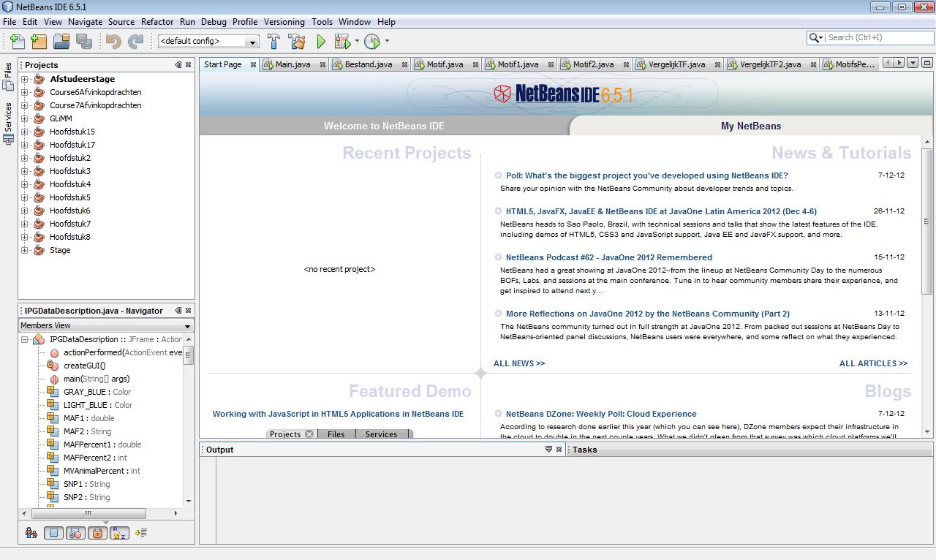Open the Profile button dropdown arrow
Screen dimensions: 936x560
(387, 42)
